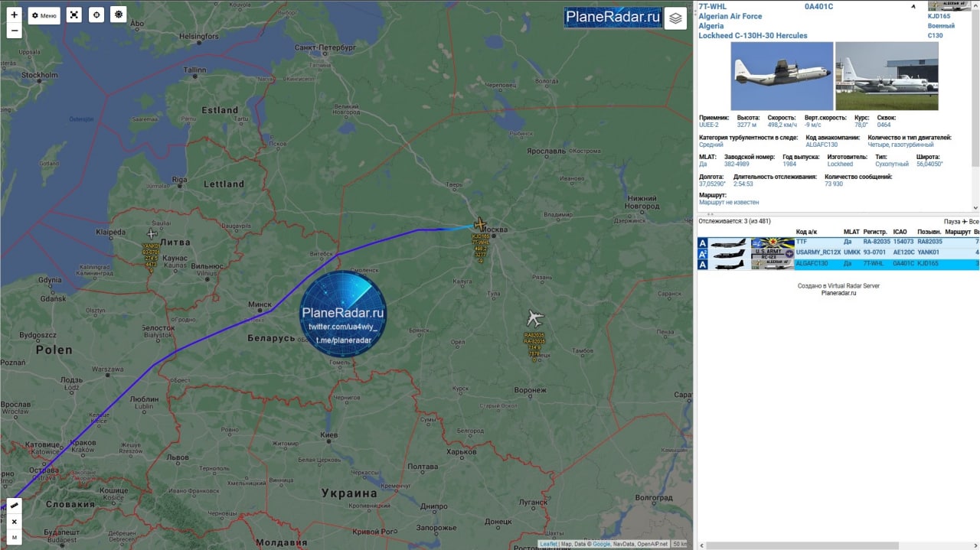The image size is (980, 550).
Task: Click the A category icon in TTF row
Action: (703, 242)
